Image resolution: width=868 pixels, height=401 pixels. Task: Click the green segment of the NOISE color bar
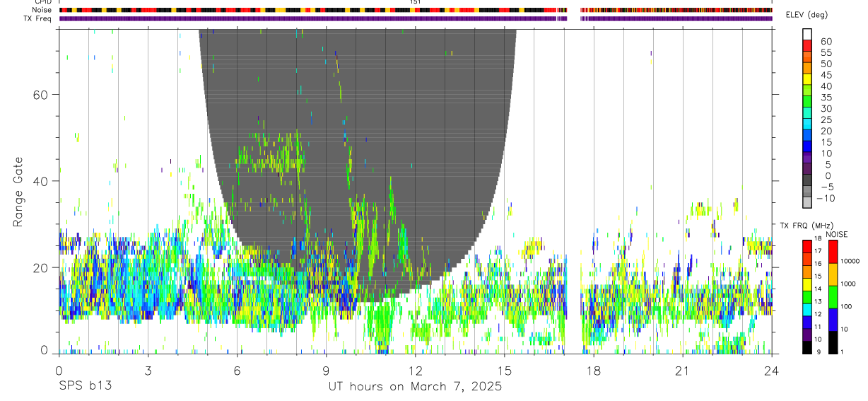(x=833, y=297)
